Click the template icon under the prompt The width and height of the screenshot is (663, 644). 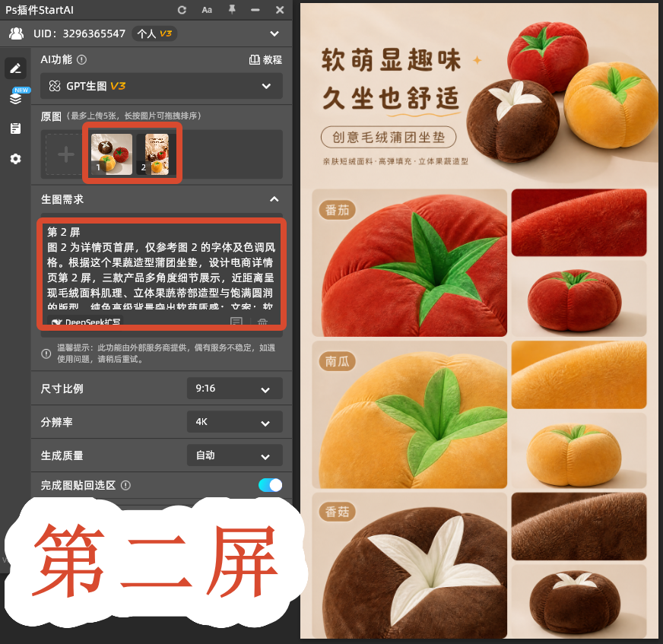coord(236,322)
